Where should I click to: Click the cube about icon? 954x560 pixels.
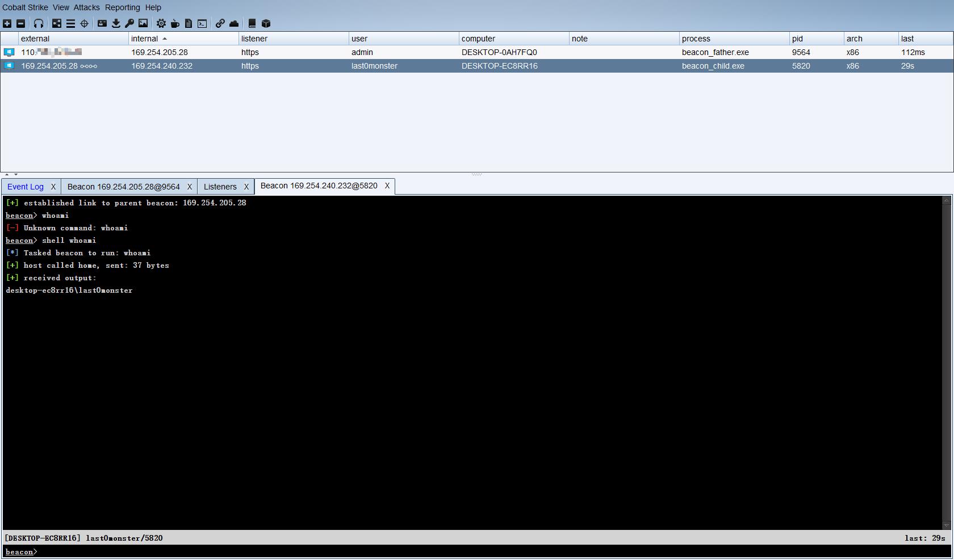coord(266,23)
